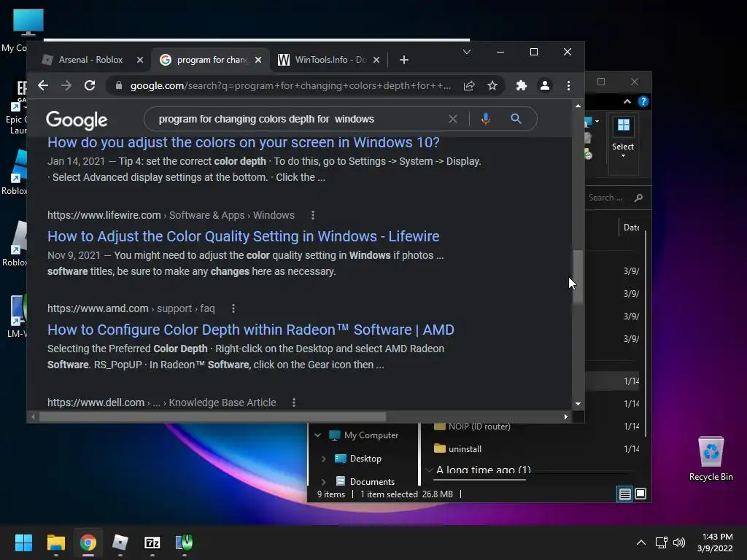
Task: Click the scroll down arrow in Chrome
Action: (578, 404)
